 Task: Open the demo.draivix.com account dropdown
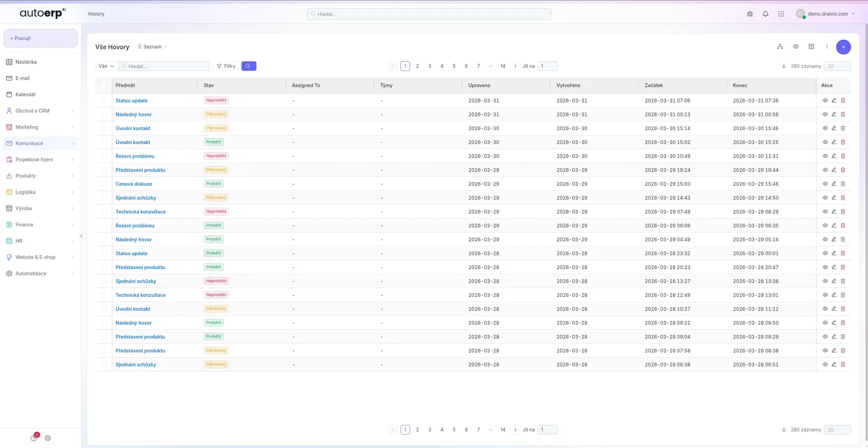[826, 14]
